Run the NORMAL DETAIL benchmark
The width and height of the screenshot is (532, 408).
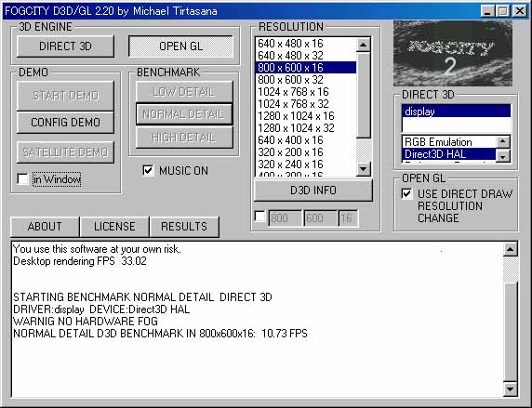(x=184, y=114)
